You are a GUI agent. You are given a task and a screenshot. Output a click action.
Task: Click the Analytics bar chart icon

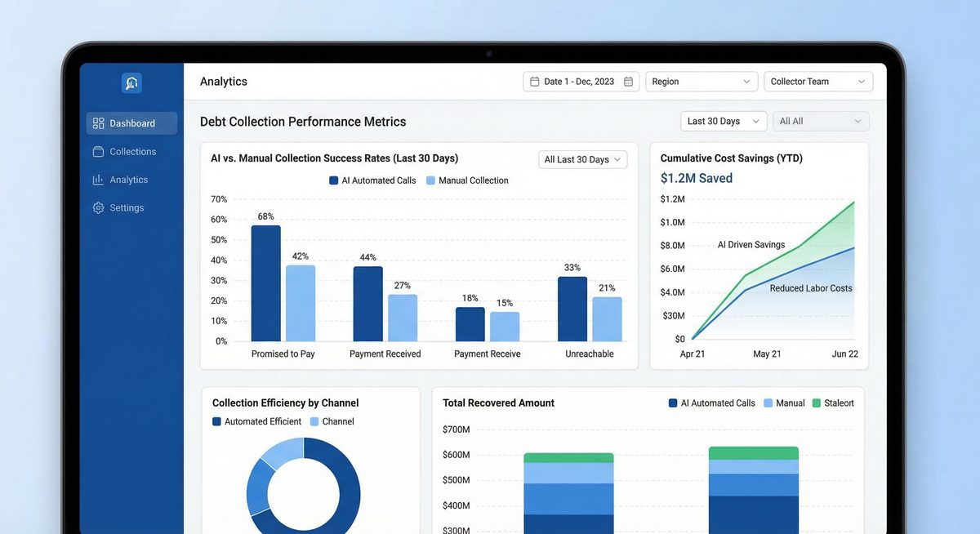(99, 180)
